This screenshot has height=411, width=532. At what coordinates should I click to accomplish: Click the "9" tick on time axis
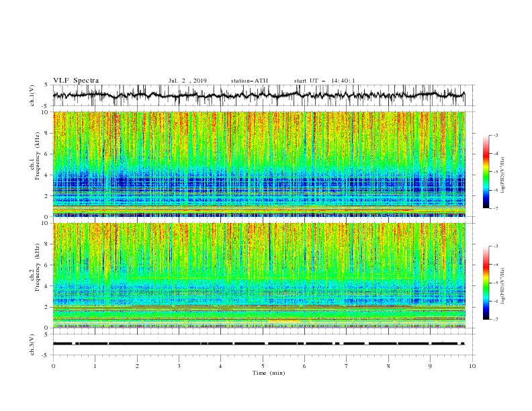tap(430, 366)
